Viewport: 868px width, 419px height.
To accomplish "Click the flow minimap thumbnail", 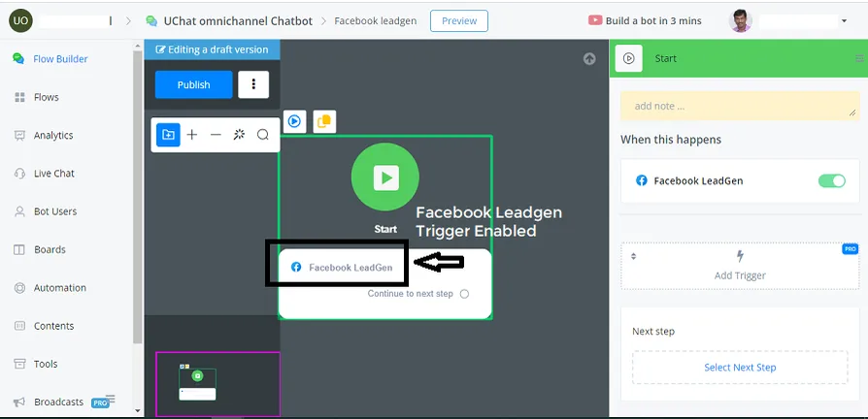I will pyautogui.click(x=217, y=384).
